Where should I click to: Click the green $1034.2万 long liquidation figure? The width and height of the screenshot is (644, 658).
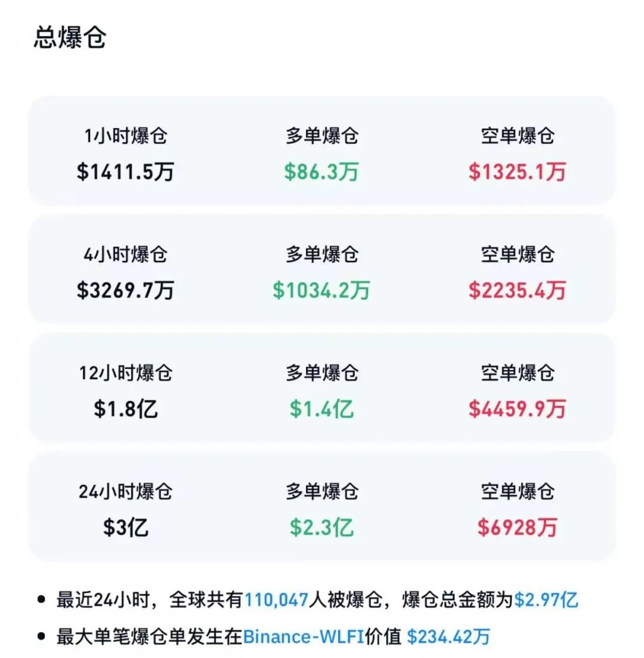321,290
